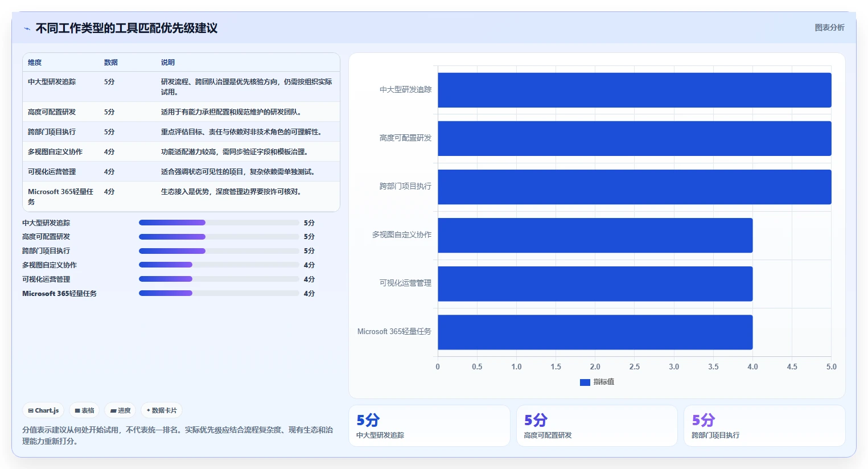
Task: Click the 可视化运营管理 chart bar
Action: [595, 283]
